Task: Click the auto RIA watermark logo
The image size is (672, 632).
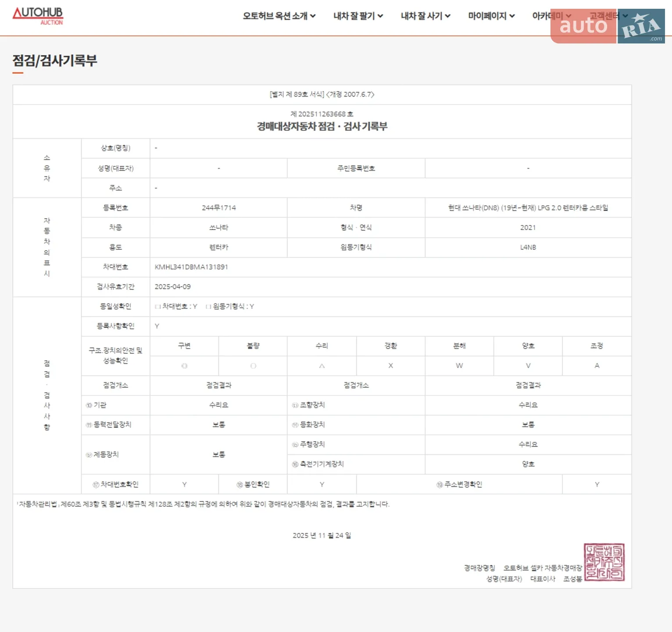Action: pos(608,26)
